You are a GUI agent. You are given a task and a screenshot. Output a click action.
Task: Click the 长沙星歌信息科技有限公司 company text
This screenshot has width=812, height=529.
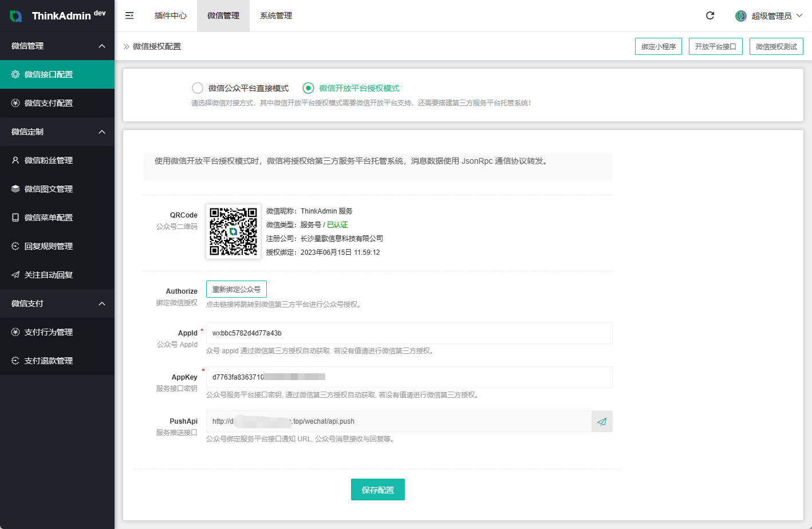point(342,239)
